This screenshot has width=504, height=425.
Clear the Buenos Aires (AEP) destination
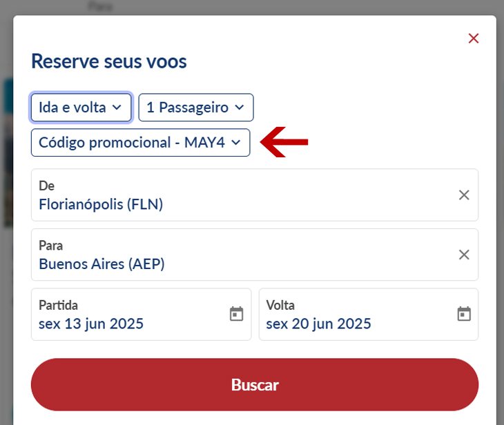[x=464, y=255]
